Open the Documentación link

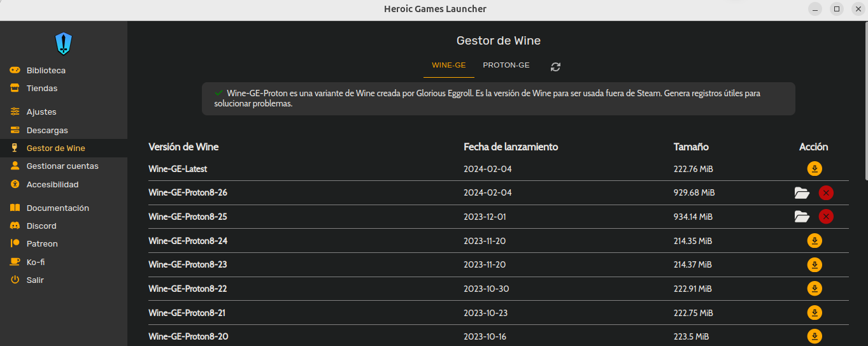pos(58,208)
